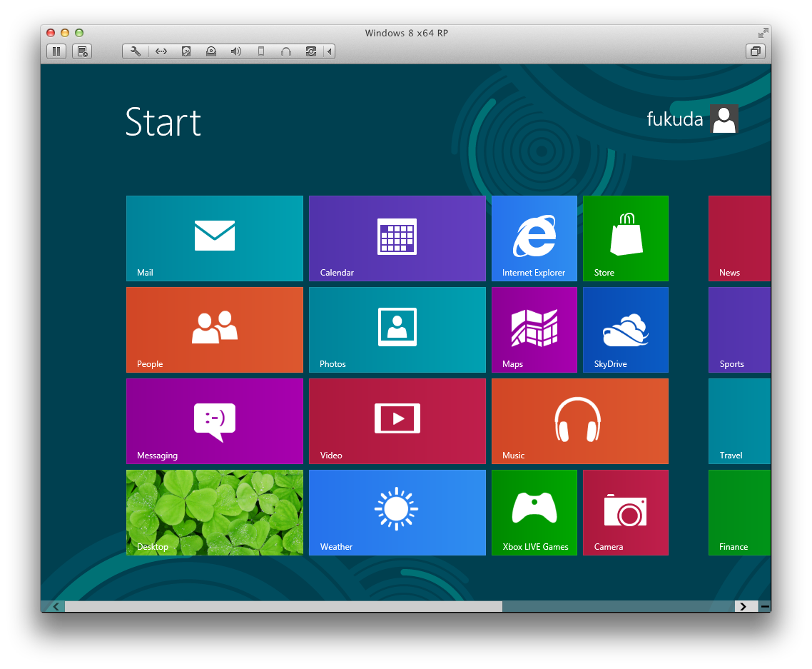Click the network adapter icon
The image size is (812, 669).
pyautogui.click(x=161, y=51)
